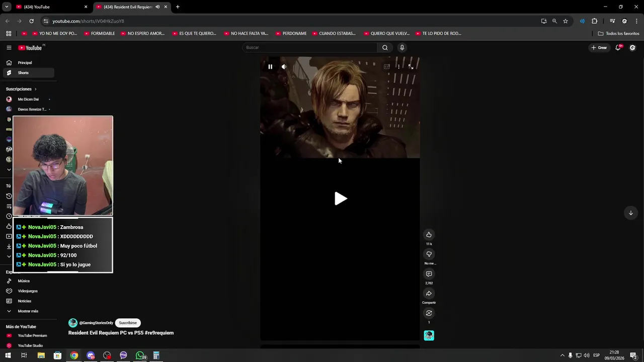Open Música in Explorar section

[28, 281]
